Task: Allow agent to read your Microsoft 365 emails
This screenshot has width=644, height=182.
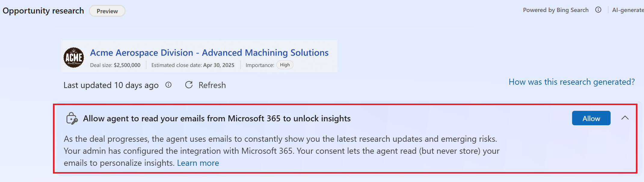Action: point(590,118)
